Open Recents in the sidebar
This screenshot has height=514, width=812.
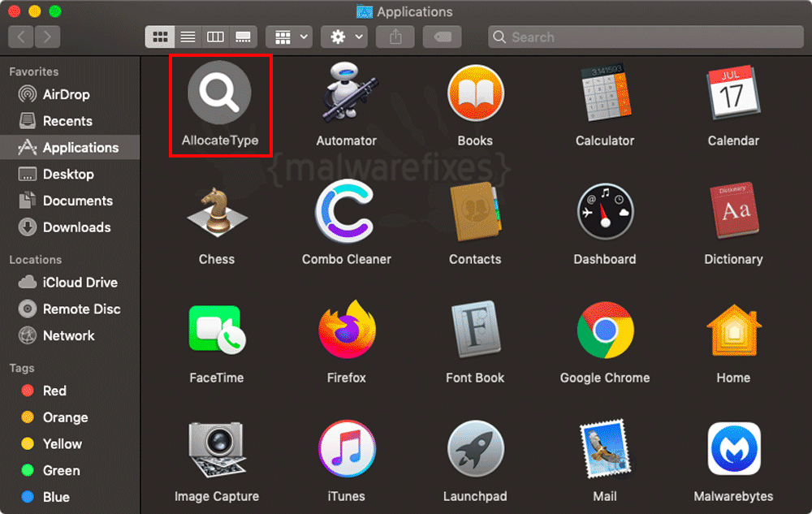click(70, 121)
